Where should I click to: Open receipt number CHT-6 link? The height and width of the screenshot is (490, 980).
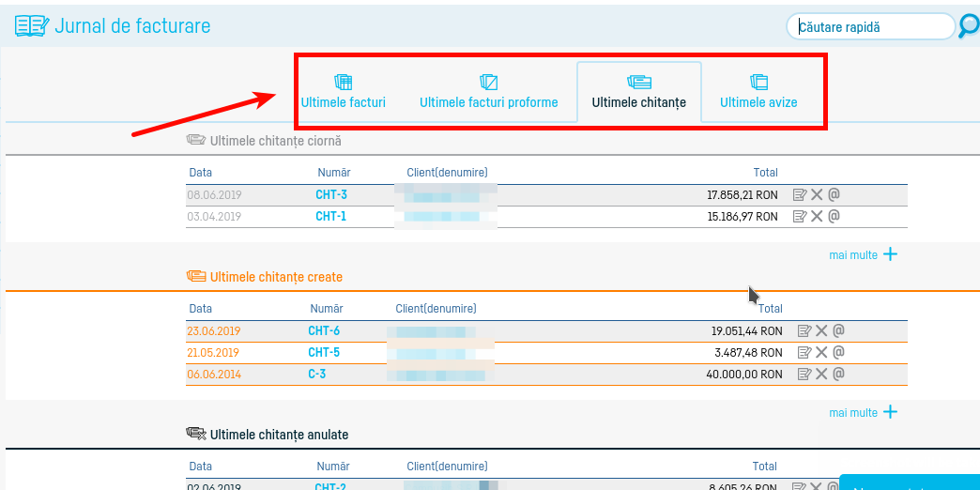click(324, 330)
